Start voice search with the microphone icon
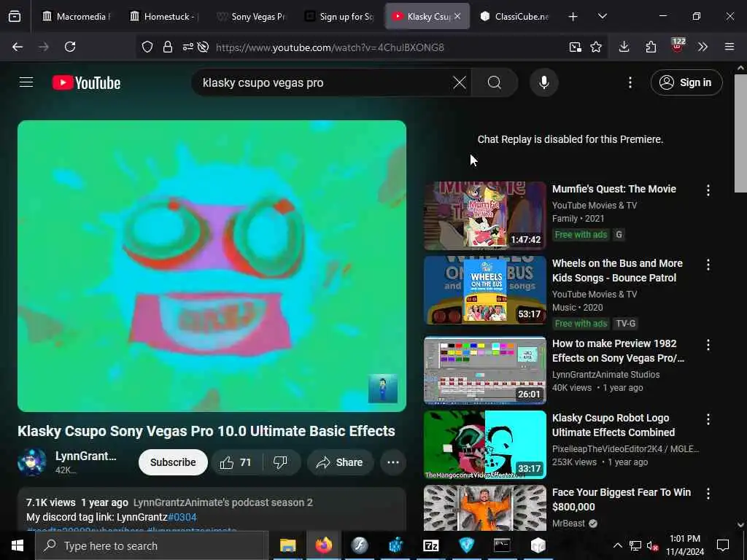This screenshot has width=747, height=560. 543,82
